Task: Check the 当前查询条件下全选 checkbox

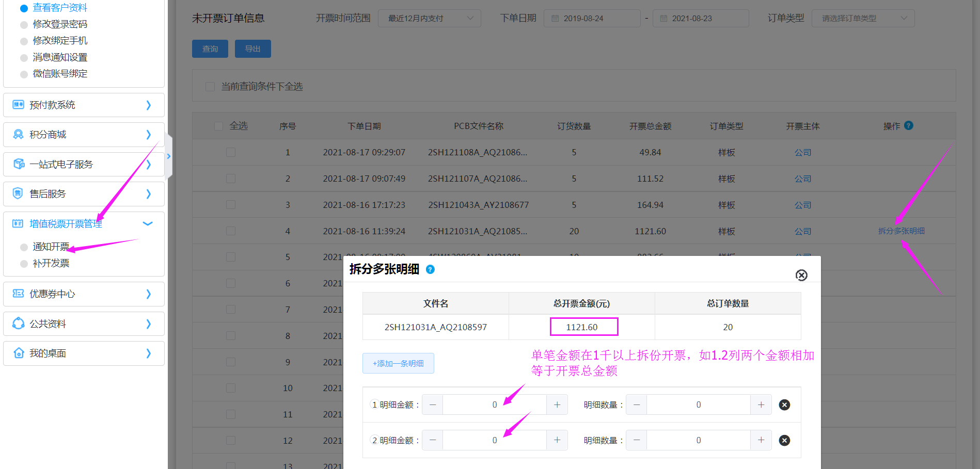Action: [x=210, y=87]
